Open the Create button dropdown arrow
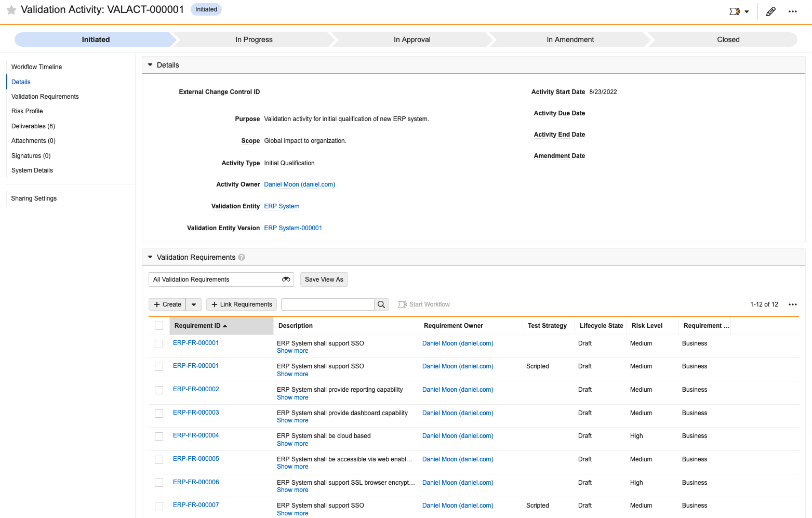Viewport: 812px width, 518px height. [194, 304]
